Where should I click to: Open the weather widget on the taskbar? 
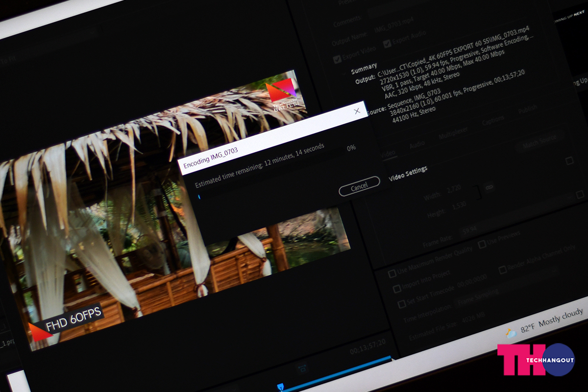tap(544, 323)
